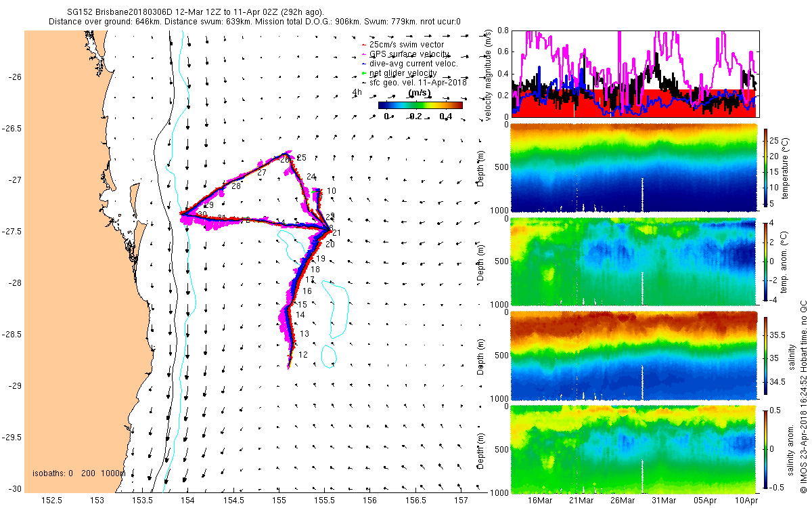Click the map longitude tick '157'

click(x=462, y=500)
